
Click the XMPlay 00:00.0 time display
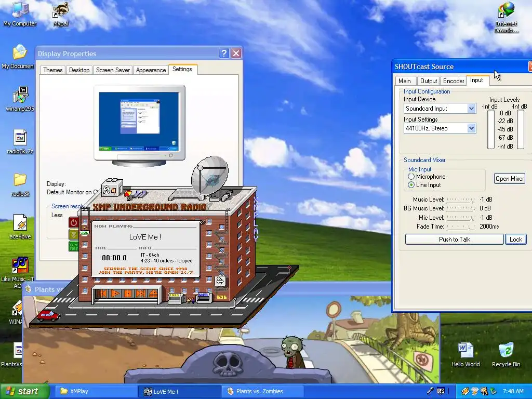(x=114, y=258)
